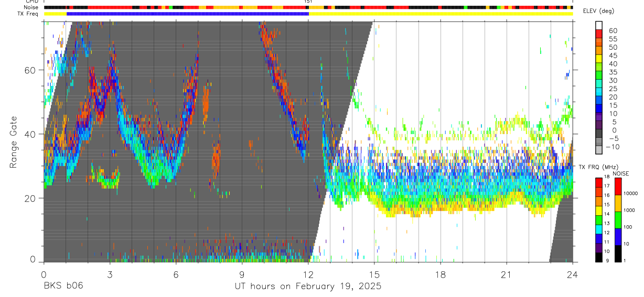
Task: Click the '25' value on elevation color bar
Action: [613, 89]
